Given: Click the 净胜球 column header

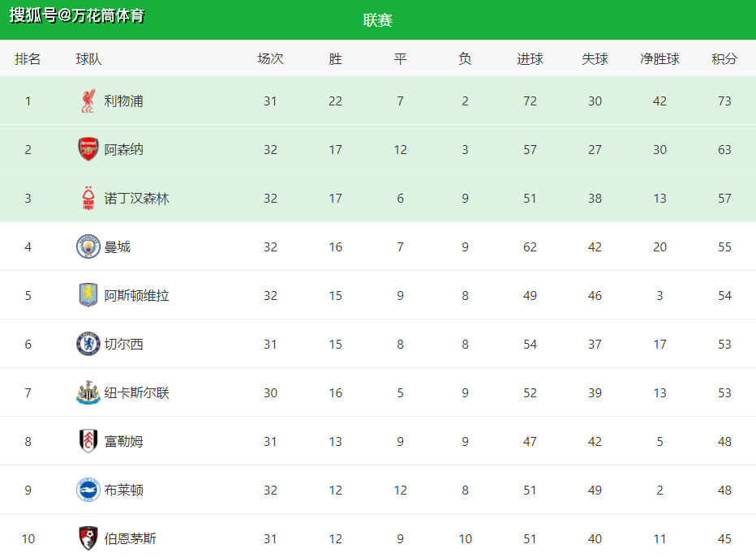Looking at the screenshot, I should (x=659, y=59).
